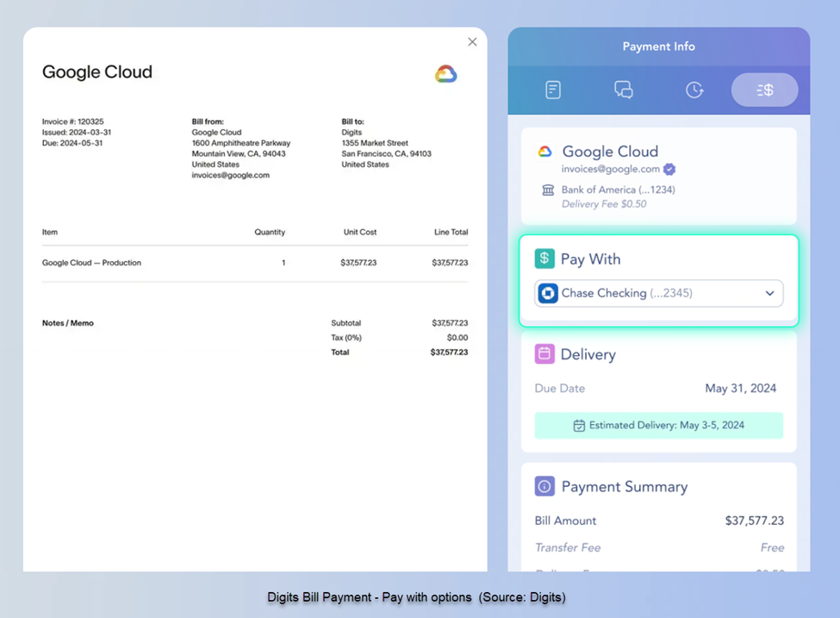This screenshot has width=840, height=618.
Task: Open the bill details document tab
Action: tap(553, 90)
